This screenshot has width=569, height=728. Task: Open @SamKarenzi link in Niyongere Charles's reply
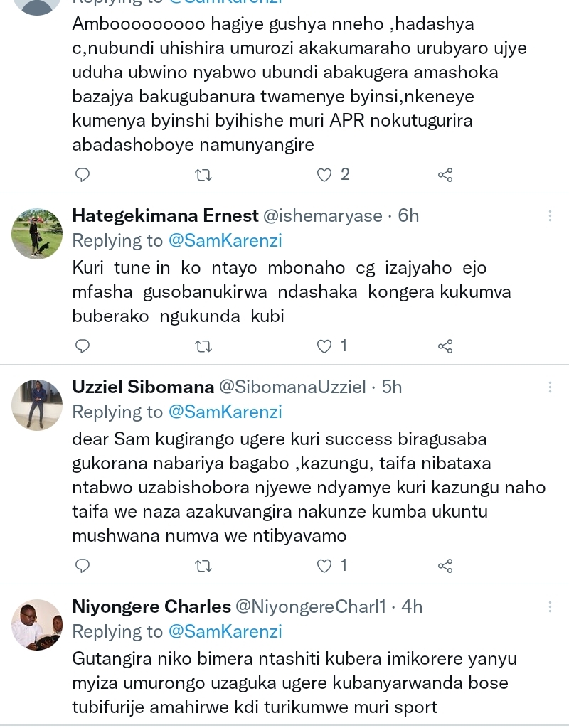point(225,631)
